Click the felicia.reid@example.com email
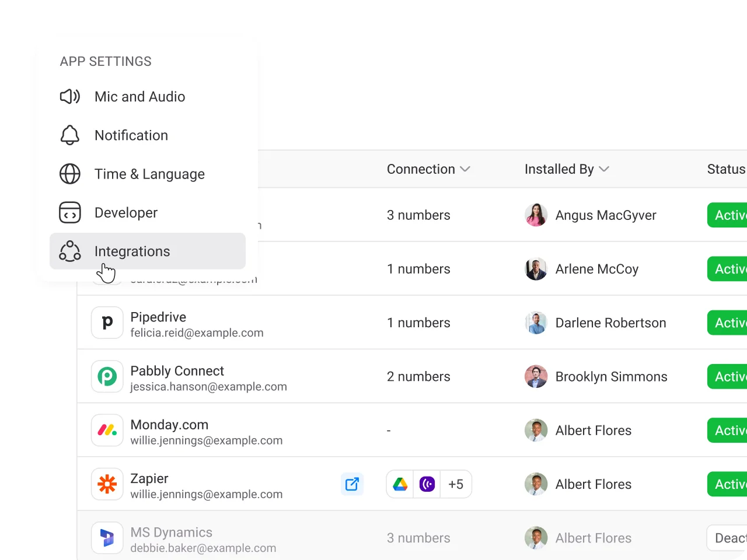Screen dimensions: 747x560 tap(197, 333)
